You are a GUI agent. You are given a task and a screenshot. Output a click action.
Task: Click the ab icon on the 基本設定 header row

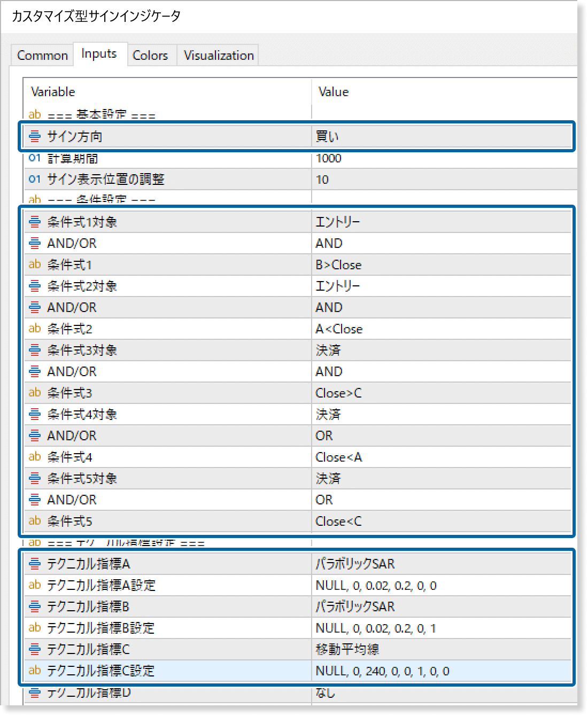point(34,114)
